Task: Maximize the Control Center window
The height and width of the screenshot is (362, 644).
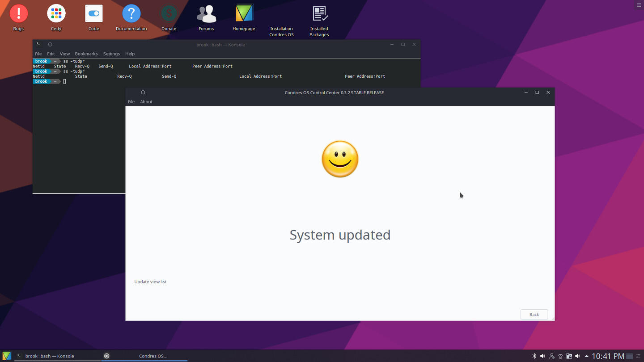Action: point(537,92)
